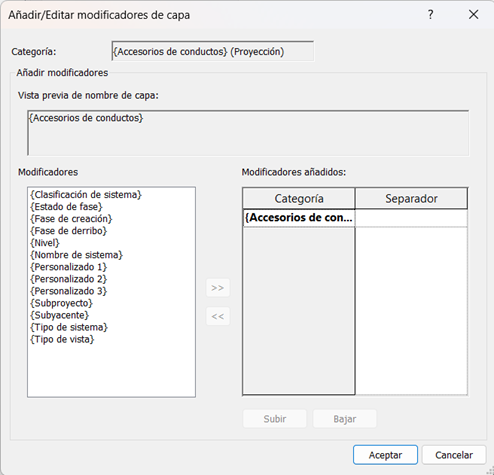Select {Clasificación de sistema} modifier

[x=86, y=195]
